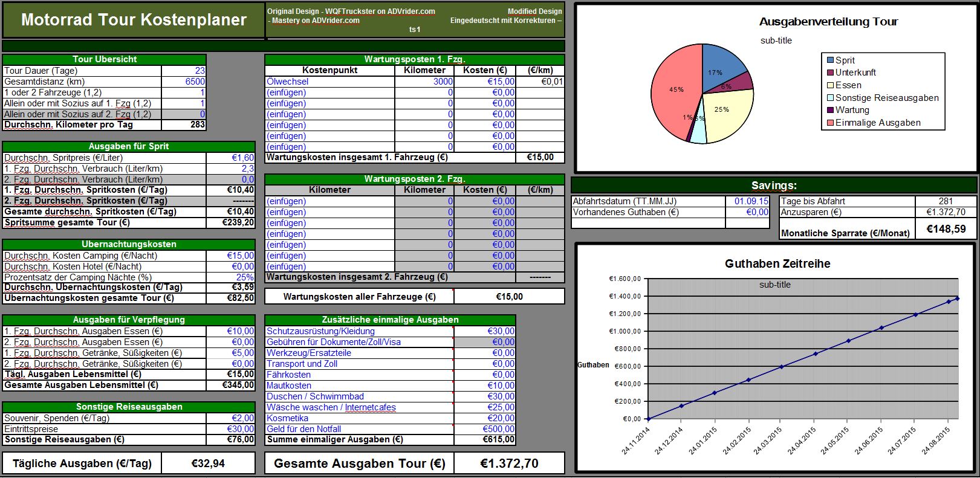Click the Guthaben Zeitreihe chart title
The width and height of the screenshot is (980, 478).
tap(777, 263)
